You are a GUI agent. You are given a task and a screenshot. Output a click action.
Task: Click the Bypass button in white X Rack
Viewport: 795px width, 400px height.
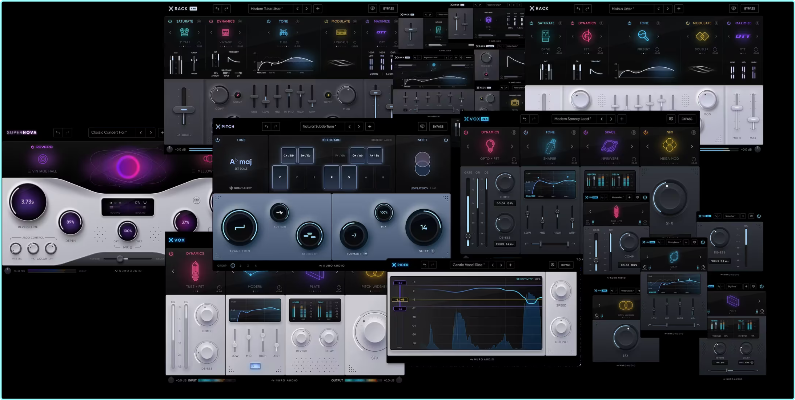[750, 9]
